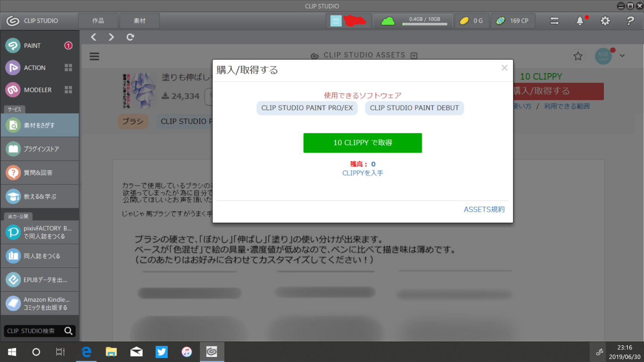Close the 購入/取得する dialog
The image size is (644, 362).
[x=505, y=68]
